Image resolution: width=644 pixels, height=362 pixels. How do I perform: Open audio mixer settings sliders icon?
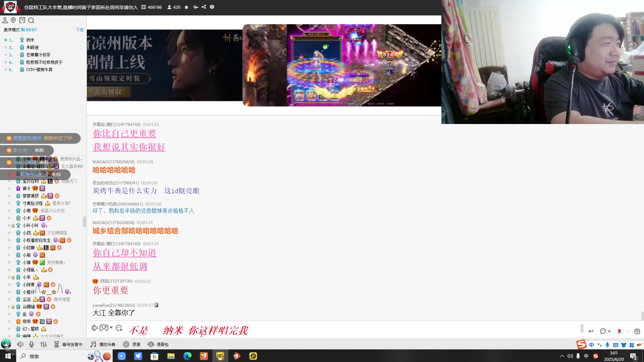click(x=44, y=344)
